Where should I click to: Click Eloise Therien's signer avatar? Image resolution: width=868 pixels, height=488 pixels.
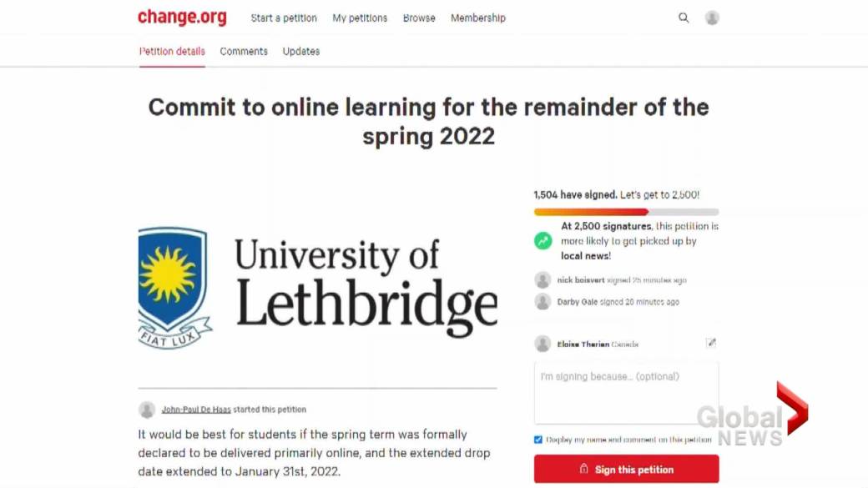(x=542, y=344)
